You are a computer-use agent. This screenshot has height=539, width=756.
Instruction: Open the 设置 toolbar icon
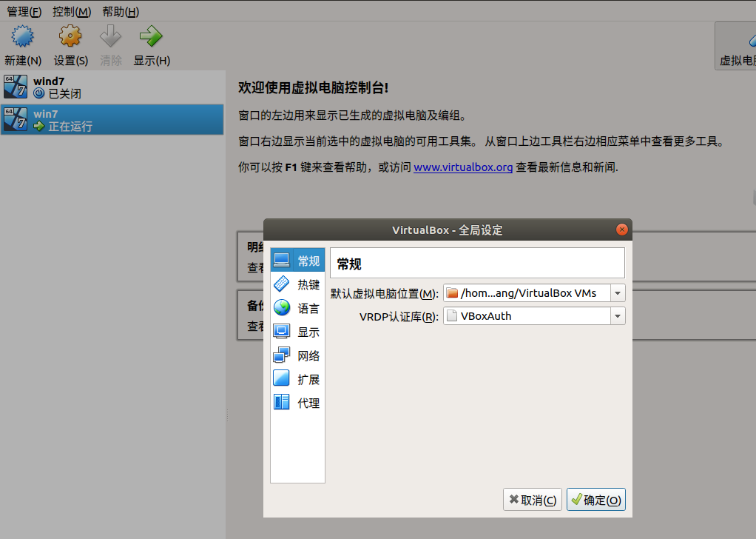click(70, 43)
